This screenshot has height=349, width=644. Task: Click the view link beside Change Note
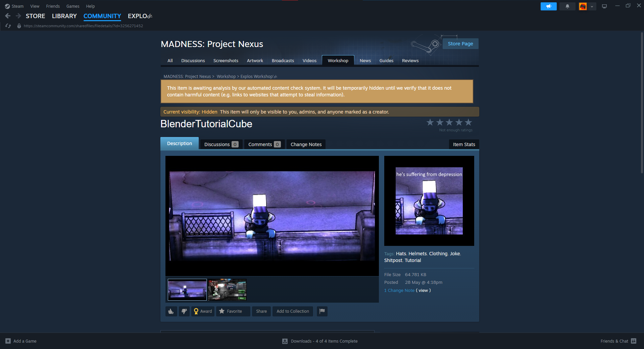423,291
